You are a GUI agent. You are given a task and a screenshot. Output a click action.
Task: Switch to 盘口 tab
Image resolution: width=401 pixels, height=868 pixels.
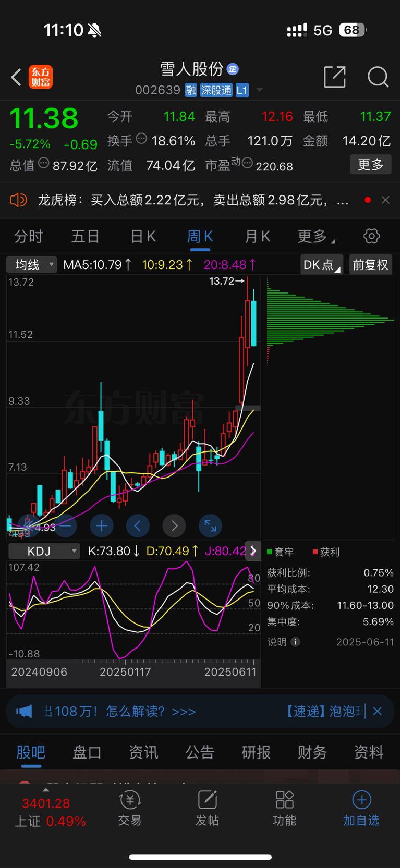(x=87, y=752)
